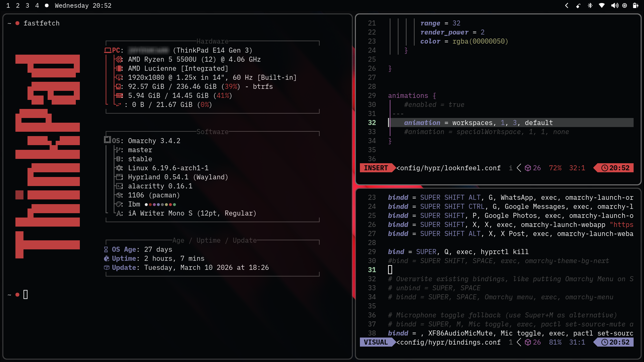This screenshot has width=644, height=362.
Task: Click the color dots palette after Ibm
Action: 160,204
